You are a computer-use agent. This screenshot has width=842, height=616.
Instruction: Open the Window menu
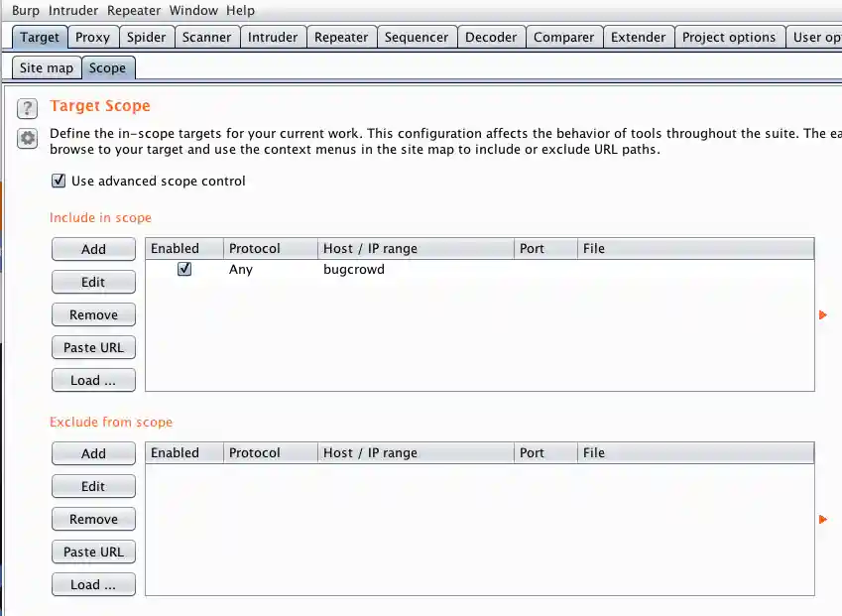point(193,10)
